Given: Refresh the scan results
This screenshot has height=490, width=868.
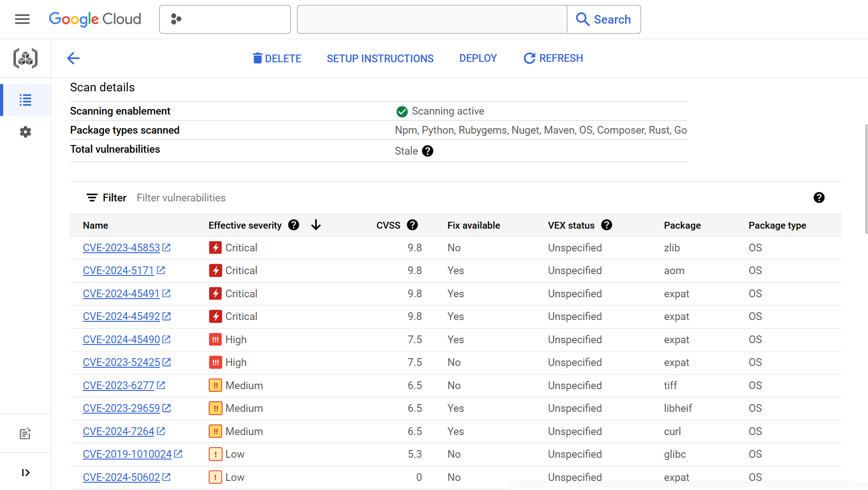Looking at the screenshot, I should [x=553, y=58].
